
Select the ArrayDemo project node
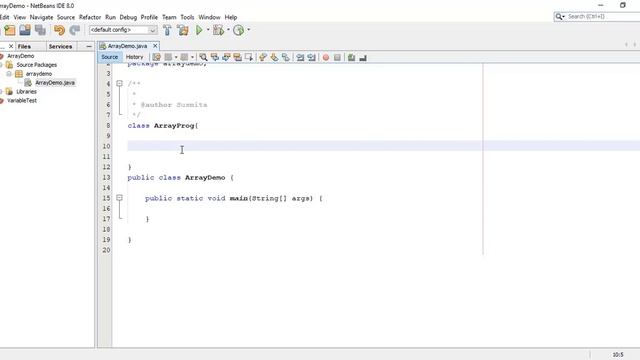[20, 56]
